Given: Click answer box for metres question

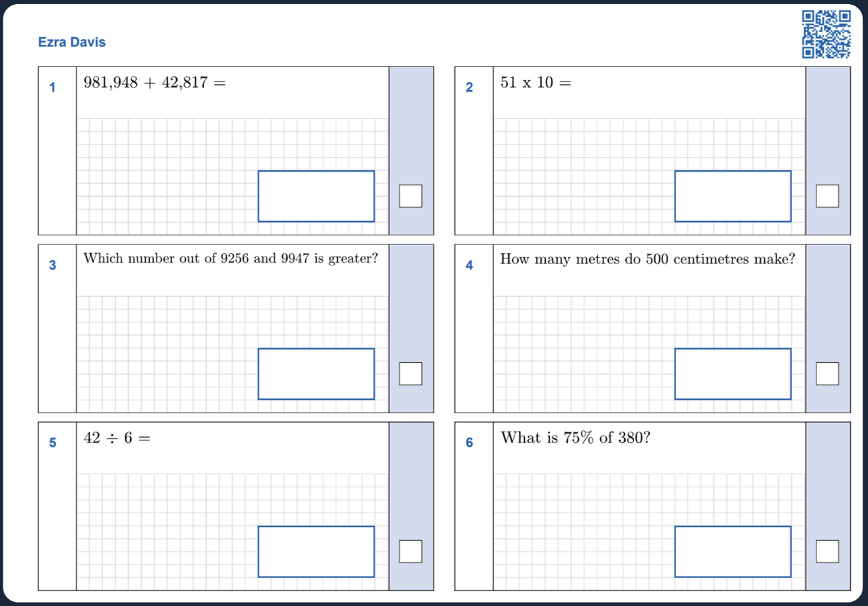Looking at the screenshot, I should (732, 374).
